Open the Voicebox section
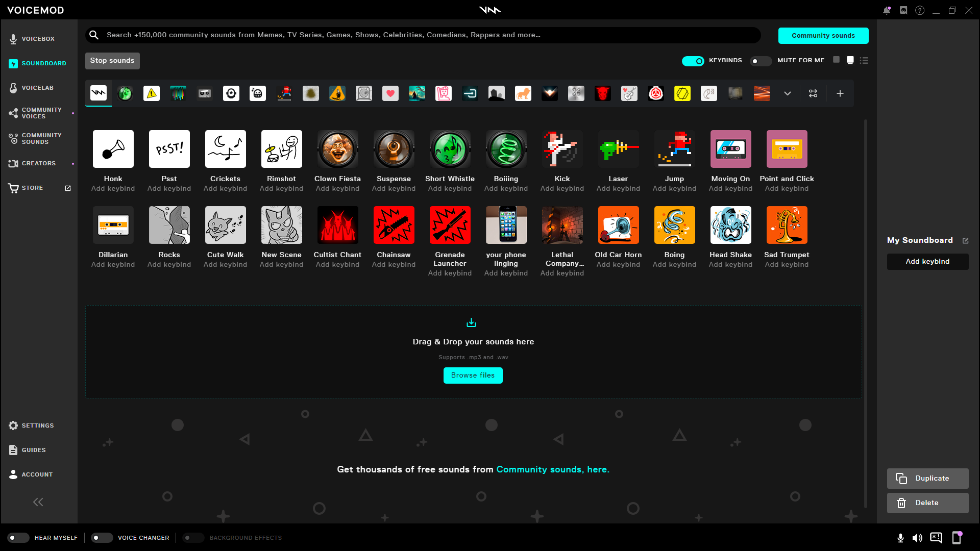 pos(38,38)
